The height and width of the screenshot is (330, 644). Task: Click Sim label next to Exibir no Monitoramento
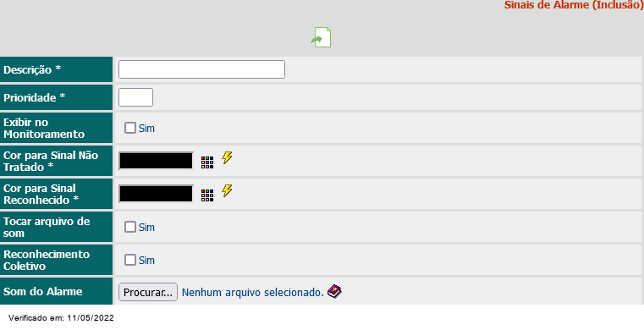coord(146,129)
